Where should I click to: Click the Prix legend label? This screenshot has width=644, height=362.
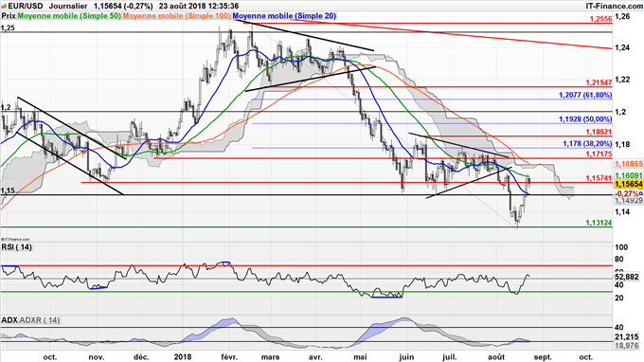click(9, 16)
